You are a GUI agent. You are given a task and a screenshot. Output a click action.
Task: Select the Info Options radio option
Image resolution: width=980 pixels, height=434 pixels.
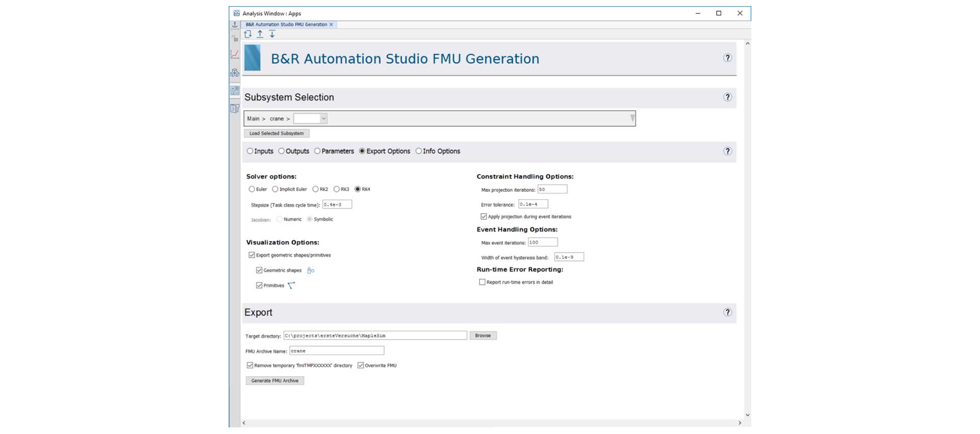coord(419,151)
